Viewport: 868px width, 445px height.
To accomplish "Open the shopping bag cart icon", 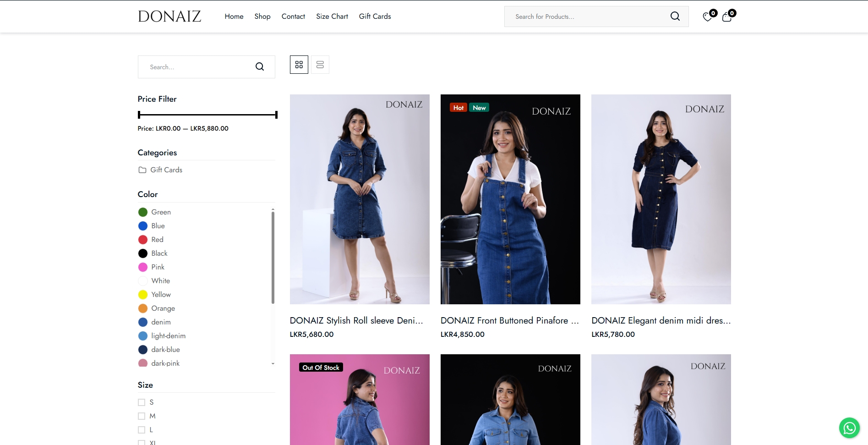I will (x=727, y=17).
